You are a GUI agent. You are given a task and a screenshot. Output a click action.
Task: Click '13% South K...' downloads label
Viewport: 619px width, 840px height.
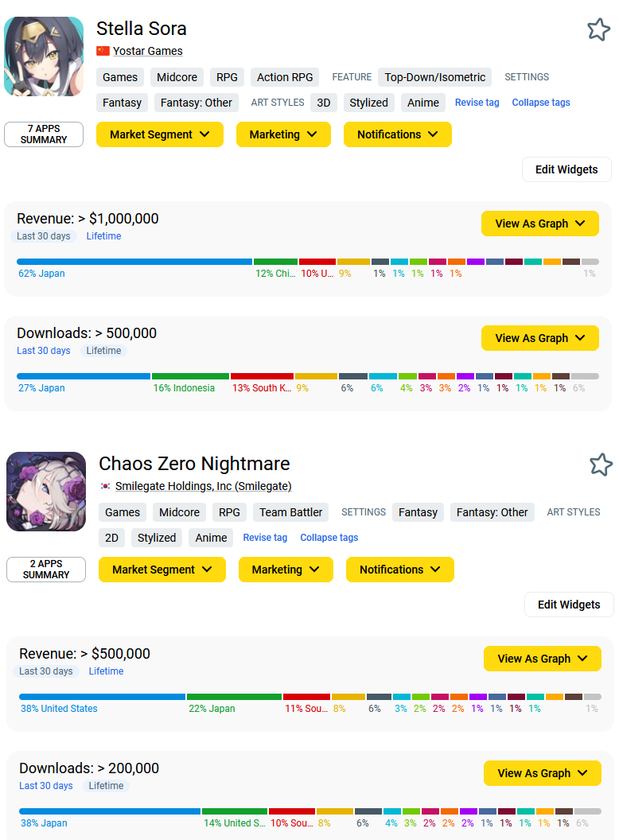262,388
